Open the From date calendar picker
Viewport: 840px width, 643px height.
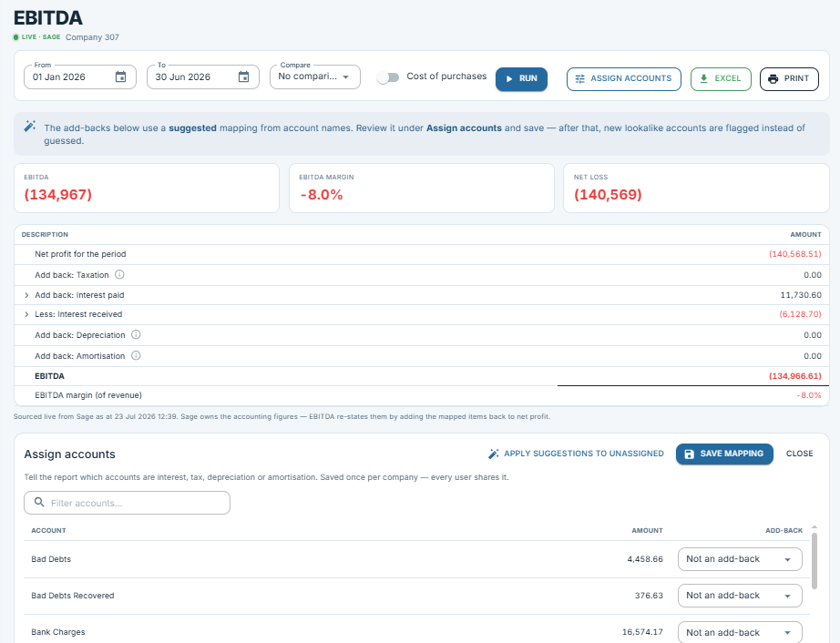pyautogui.click(x=121, y=77)
